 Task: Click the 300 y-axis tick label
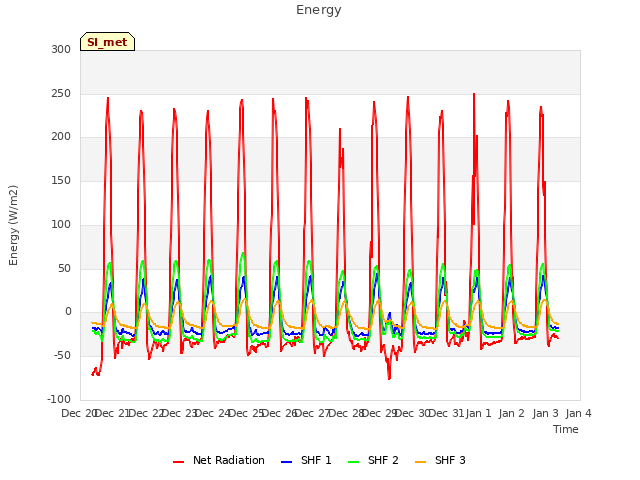click(61, 49)
